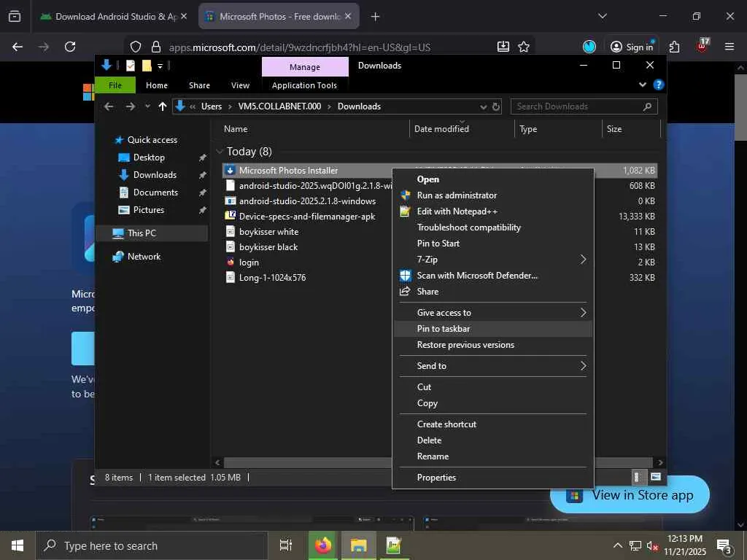Open address bar history dropdown
Viewport: 747px width, 560px height.
click(x=483, y=106)
